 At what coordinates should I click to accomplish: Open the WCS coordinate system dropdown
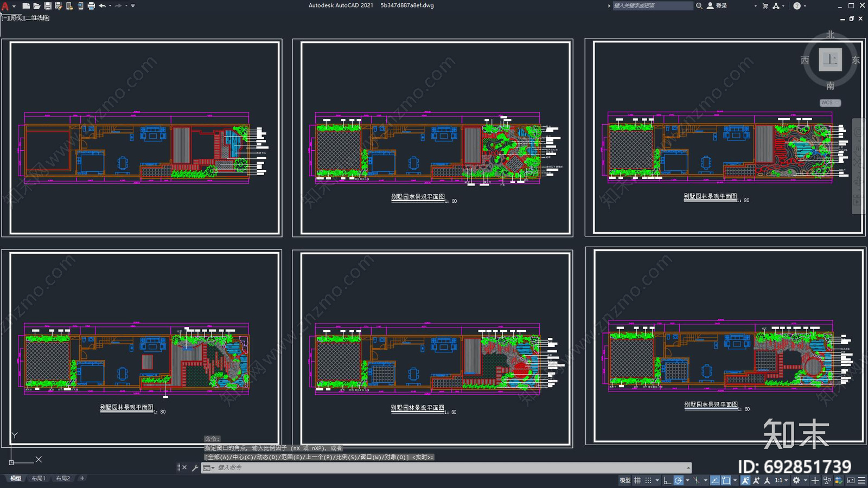[830, 102]
